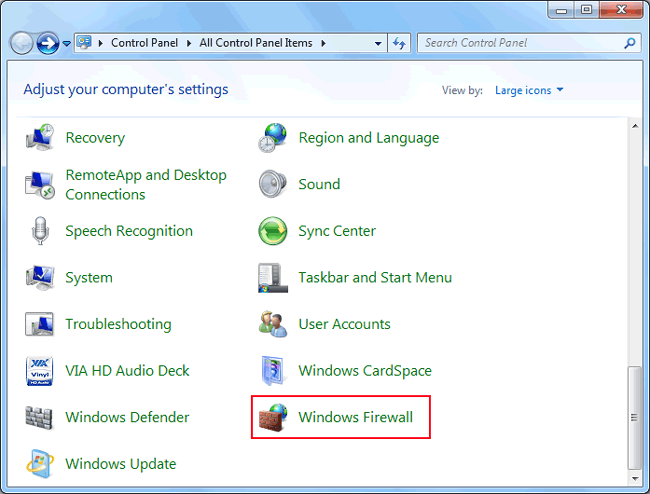650x494 pixels.
Task: Open the Large icons view dropdown
Action: tap(529, 90)
